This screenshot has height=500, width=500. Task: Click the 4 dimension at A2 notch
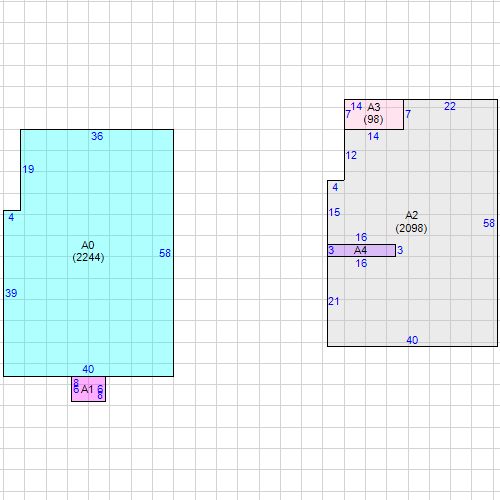[335, 187]
